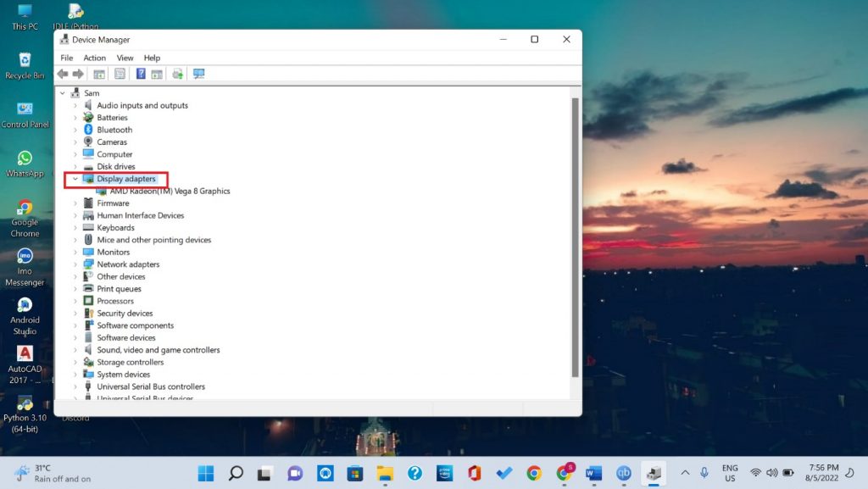Expand the Sound, video and game controllers
The height and width of the screenshot is (489, 868).
click(75, 349)
